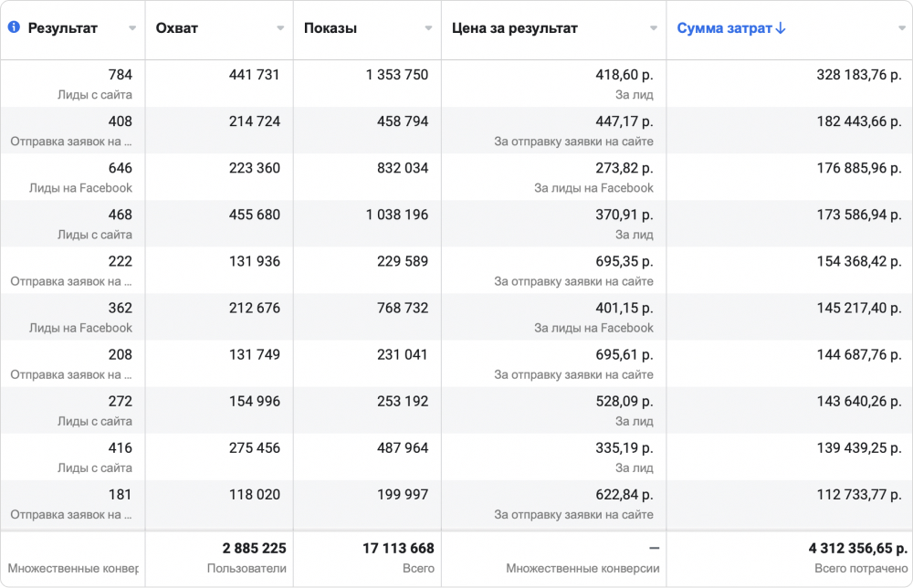Click the 273,82 р. cost per result

(x=624, y=168)
